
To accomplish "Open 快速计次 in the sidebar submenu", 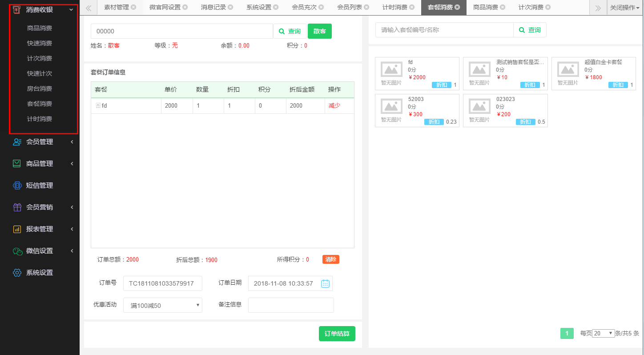I will click(x=40, y=73).
